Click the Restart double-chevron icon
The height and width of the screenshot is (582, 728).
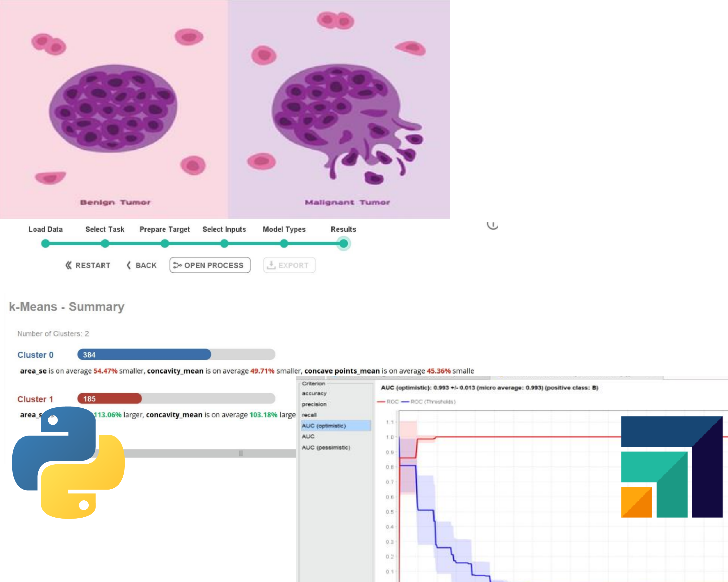(x=69, y=265)
